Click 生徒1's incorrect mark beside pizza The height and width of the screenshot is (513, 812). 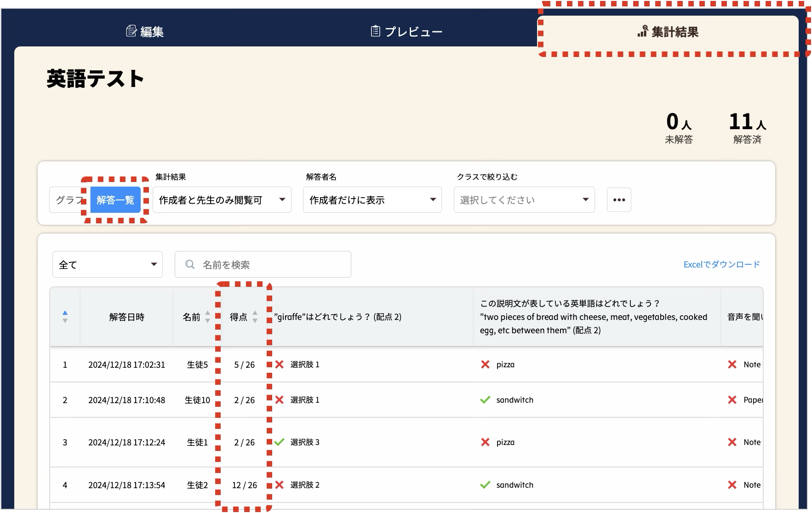click(485, 442)
